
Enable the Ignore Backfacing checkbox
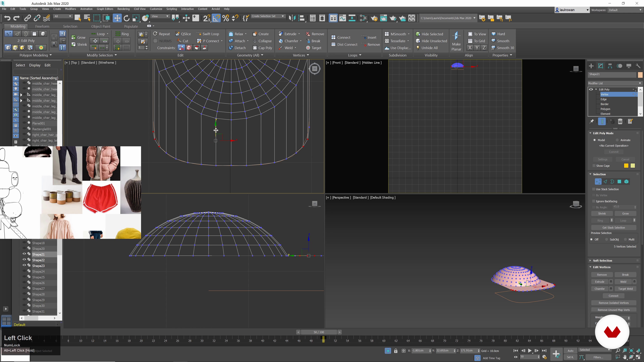594,201
